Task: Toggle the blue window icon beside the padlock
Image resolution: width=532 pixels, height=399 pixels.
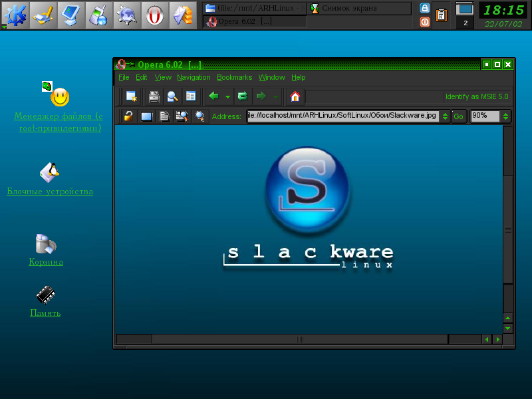Action: click(x=146, y=116)
